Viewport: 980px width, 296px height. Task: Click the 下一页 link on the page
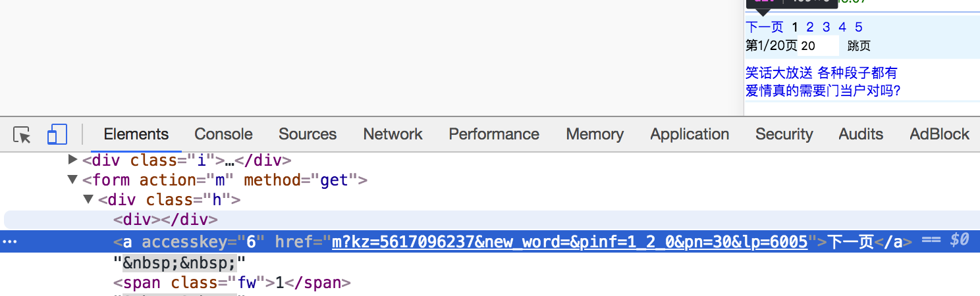(x=765, y=27)
